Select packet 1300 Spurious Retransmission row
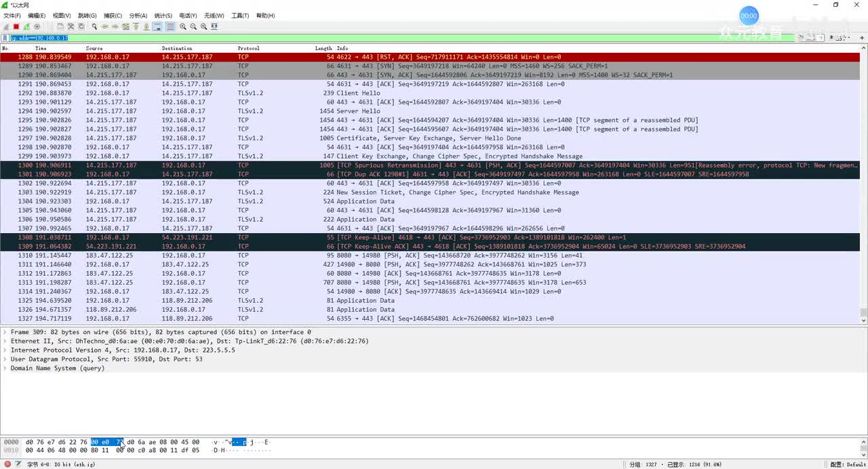 [430, 165]
